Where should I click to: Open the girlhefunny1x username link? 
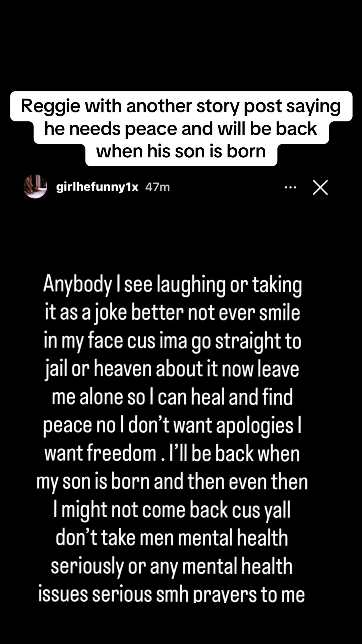[x=97, y=187]
